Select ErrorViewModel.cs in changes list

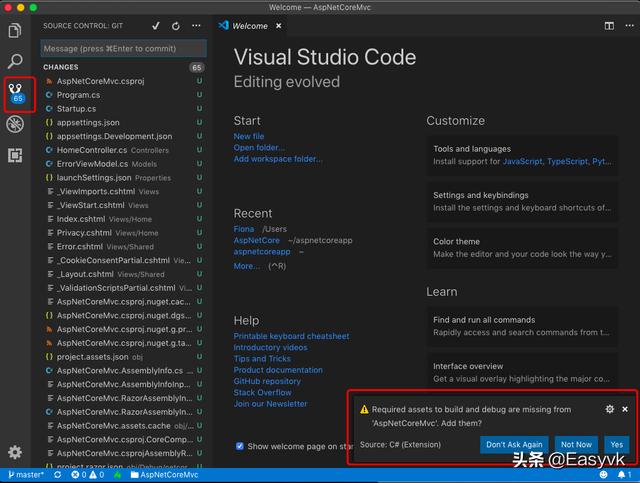123,164
